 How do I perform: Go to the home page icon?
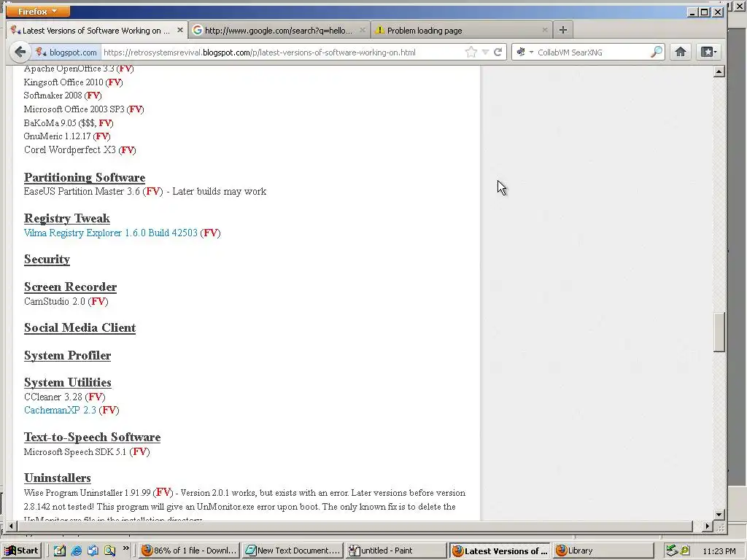[681, 52]
